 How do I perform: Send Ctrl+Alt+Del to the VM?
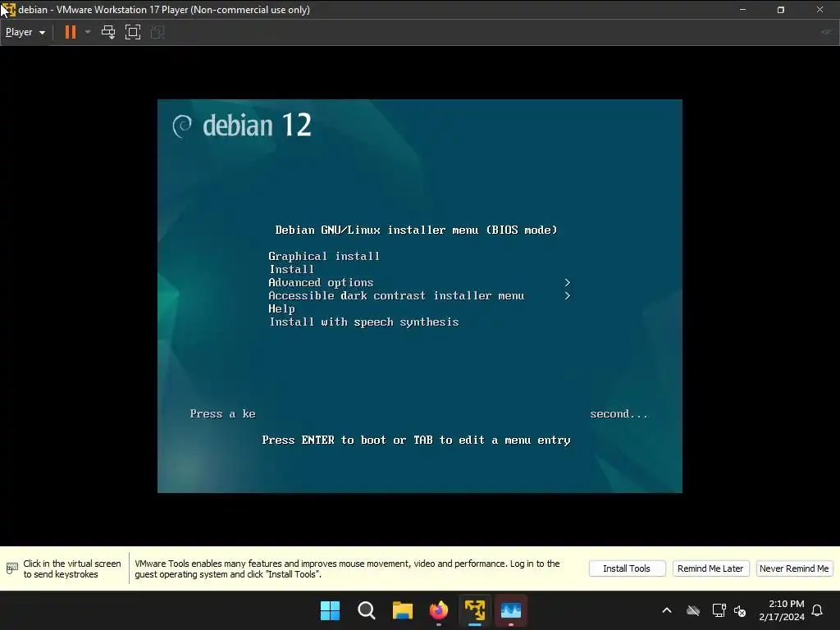point(108,32)
